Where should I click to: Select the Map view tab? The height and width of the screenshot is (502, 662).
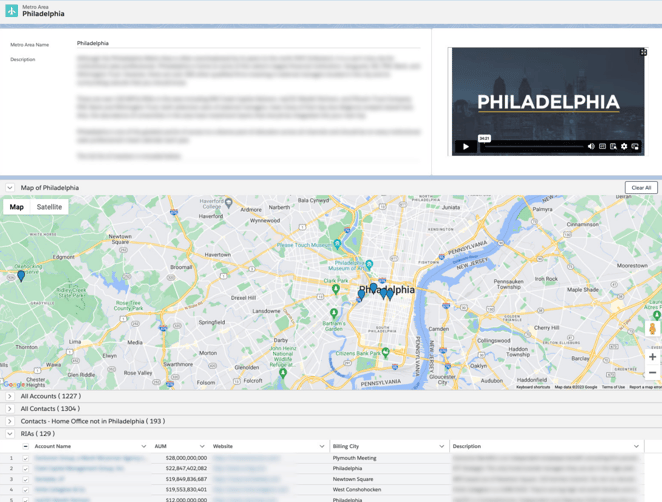click(17, 207)
